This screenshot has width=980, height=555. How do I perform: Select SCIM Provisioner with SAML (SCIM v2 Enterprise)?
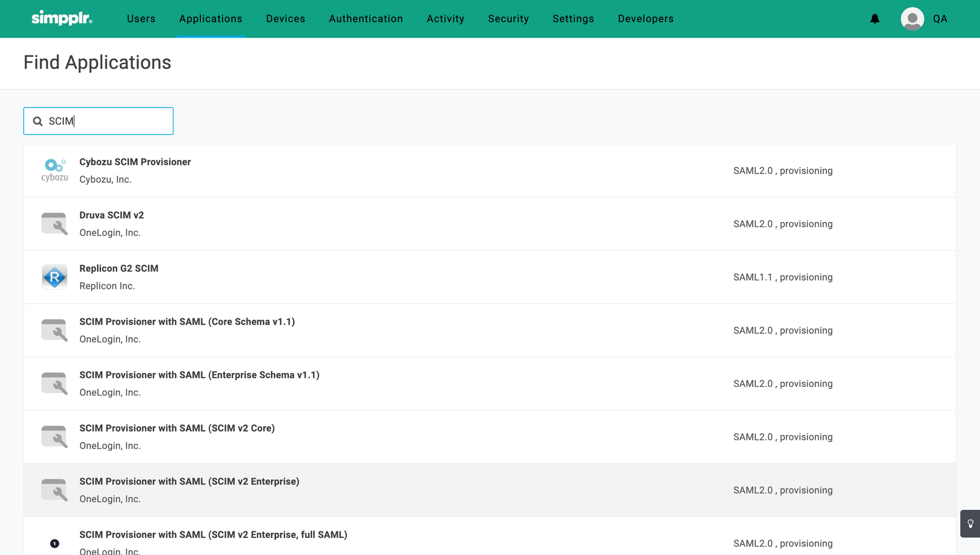(x=189, y=482)
